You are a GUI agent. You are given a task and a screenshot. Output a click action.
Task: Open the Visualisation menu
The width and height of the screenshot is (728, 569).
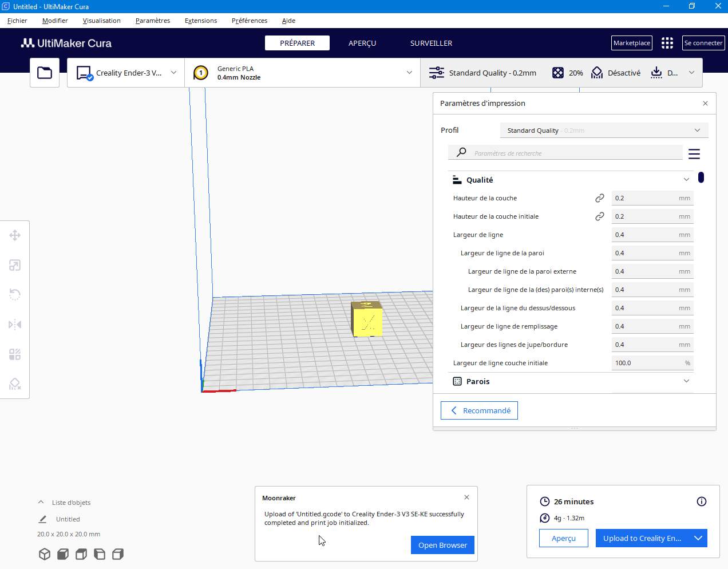pyautogui.click(x=101, y=21)
